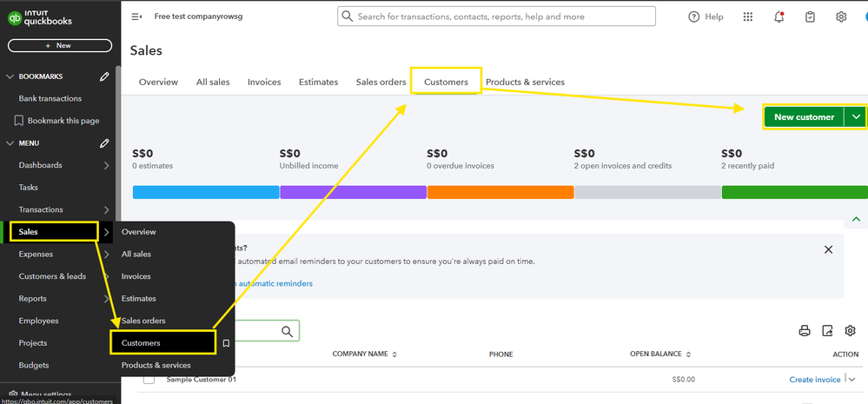This screenshot has height=404, width=868.
Task: Open Customers & leads menu item
Action: pos(52,276)
